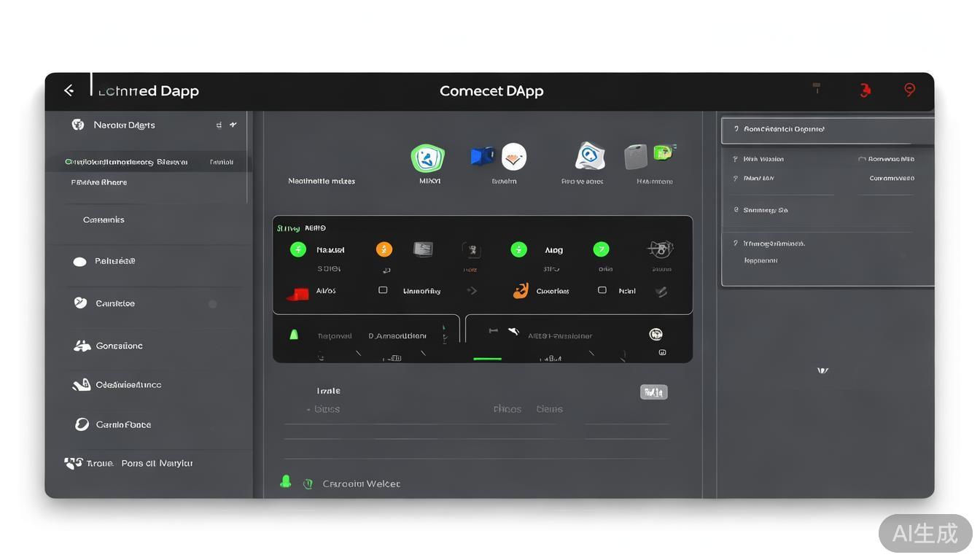The width and height of the screenshot is (980, 560).
Task: Expand the arrow right of Lnanoofity
Action: (x=472, y=290)
